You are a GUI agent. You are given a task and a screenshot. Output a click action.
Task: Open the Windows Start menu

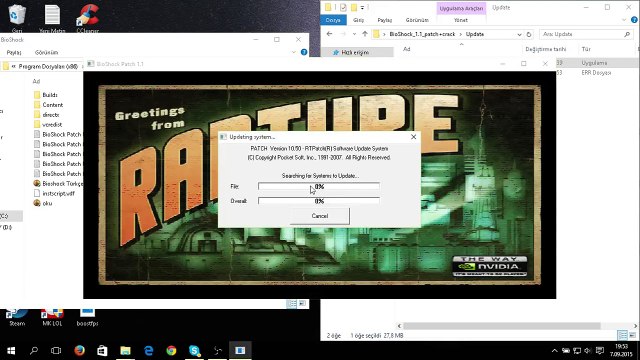[11, 350]
